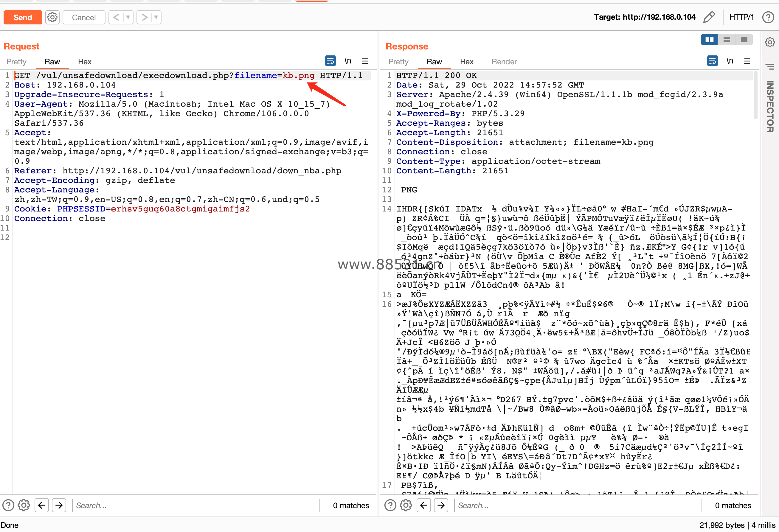Viewport: 779px width, 532px height.
Task: Go to next request in history
Action: click(144, 17)
